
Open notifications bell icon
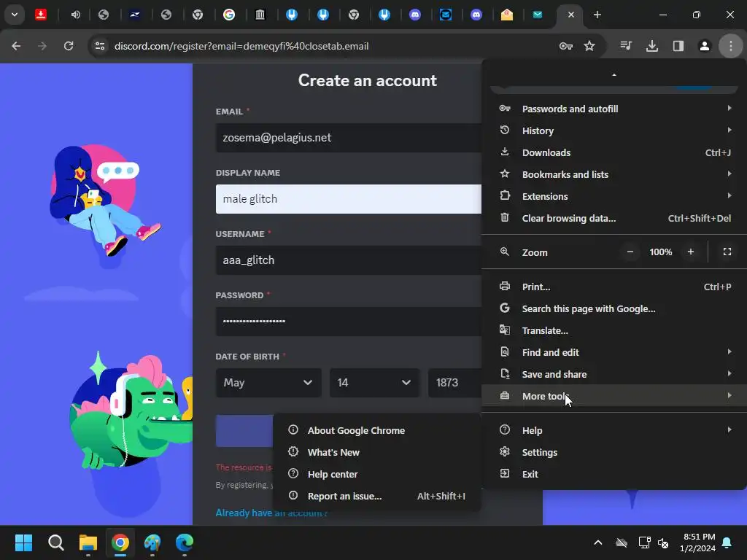pyautogui.click(x=727, y=542)
